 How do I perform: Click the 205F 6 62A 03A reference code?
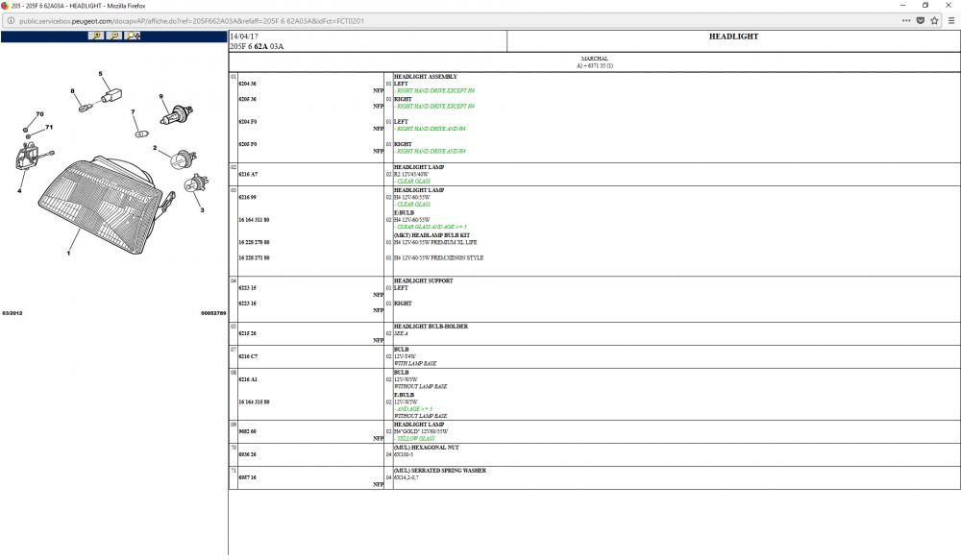point(257,46)
